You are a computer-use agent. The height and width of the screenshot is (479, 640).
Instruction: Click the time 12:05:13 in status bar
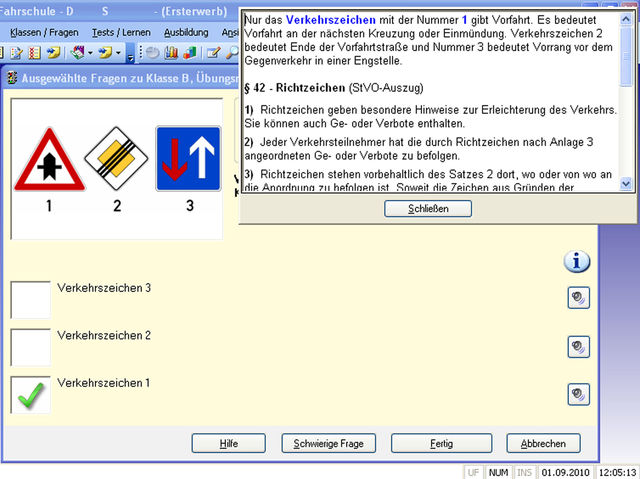pos(618,472)
